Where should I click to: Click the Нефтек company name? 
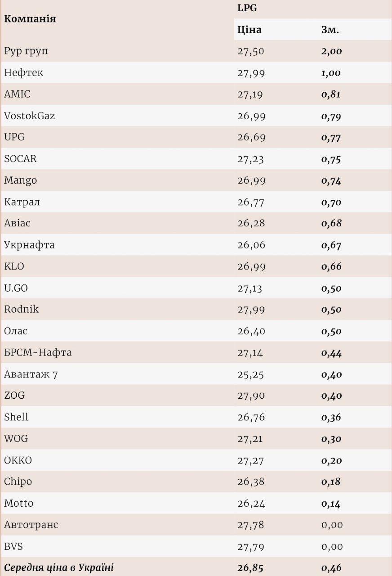pyautogui.click(x=24, y=72)
